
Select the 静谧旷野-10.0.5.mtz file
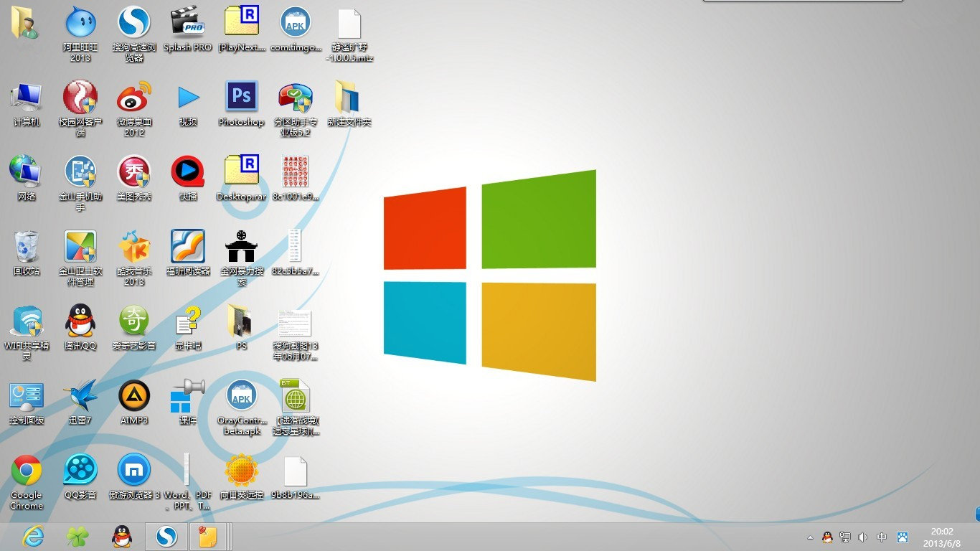(x=349, y=34)
